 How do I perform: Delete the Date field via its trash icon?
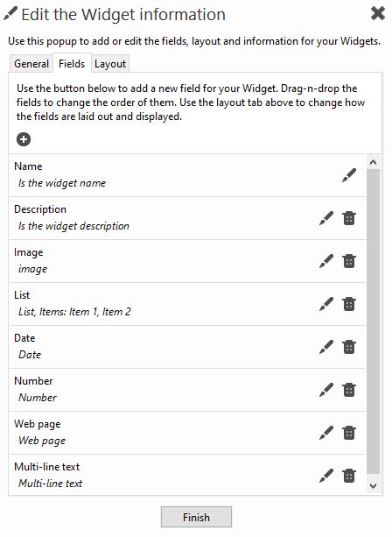[349, 347]
